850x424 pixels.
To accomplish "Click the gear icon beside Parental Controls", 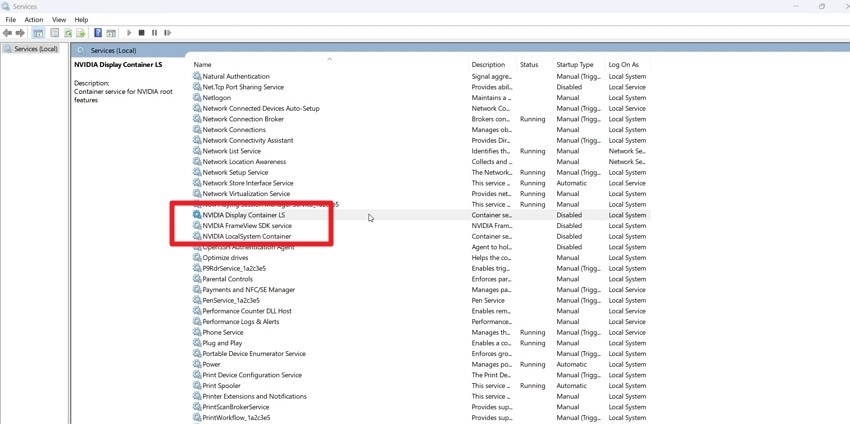I will point(197,279).
